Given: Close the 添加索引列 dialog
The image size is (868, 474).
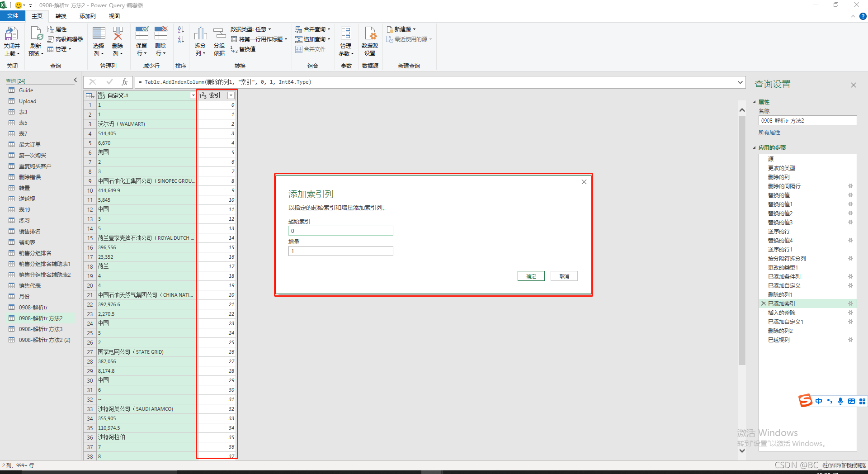Looking at the screenshot, I should (584, 182).
